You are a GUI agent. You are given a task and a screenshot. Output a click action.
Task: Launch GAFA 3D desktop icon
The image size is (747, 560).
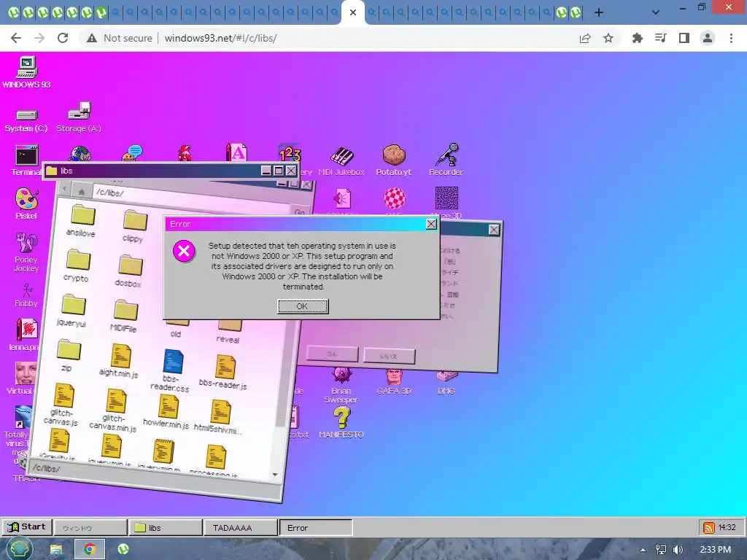click(x=393, y=383)
